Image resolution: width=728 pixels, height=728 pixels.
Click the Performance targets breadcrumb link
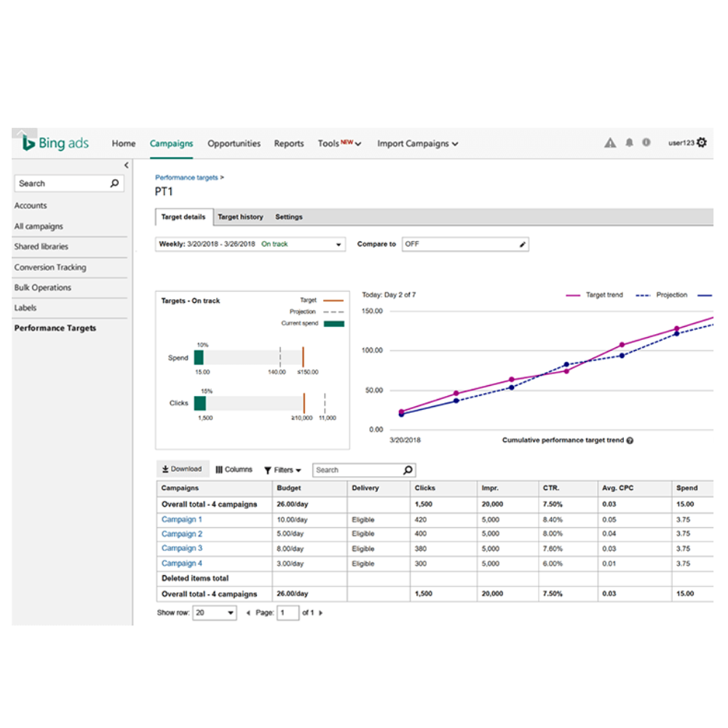[x=186, y=178]
